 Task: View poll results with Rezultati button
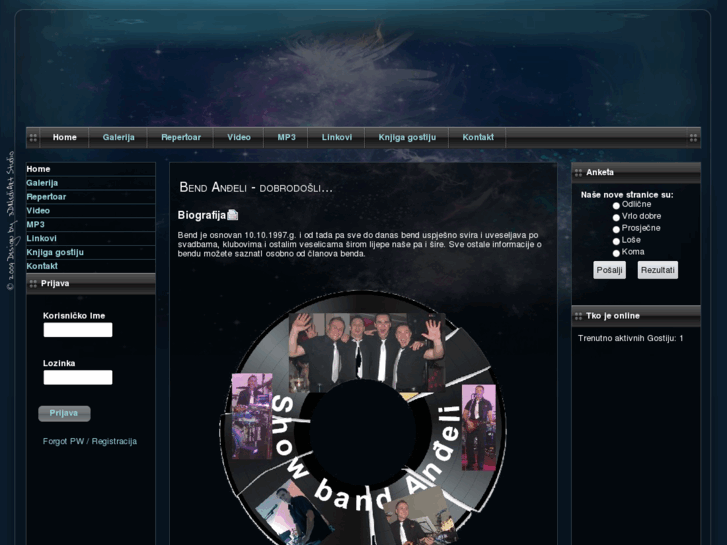[x=657, y=270]
